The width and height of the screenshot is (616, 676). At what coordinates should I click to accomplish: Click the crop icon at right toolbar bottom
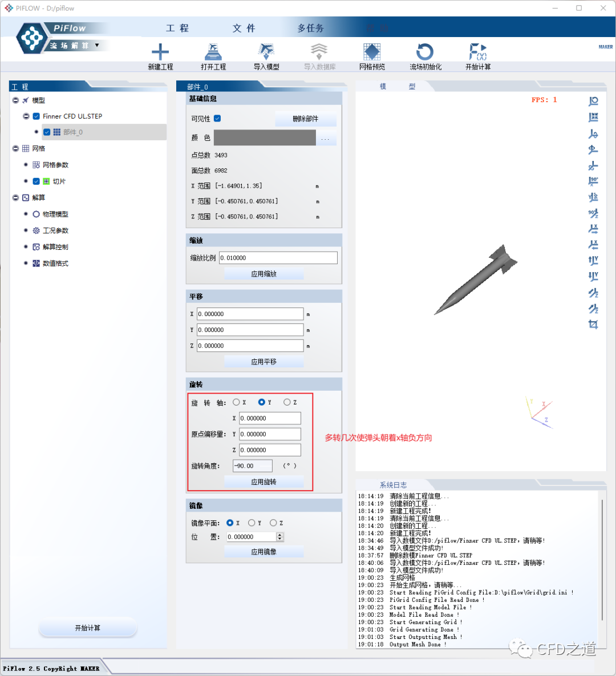pos(593,324)
